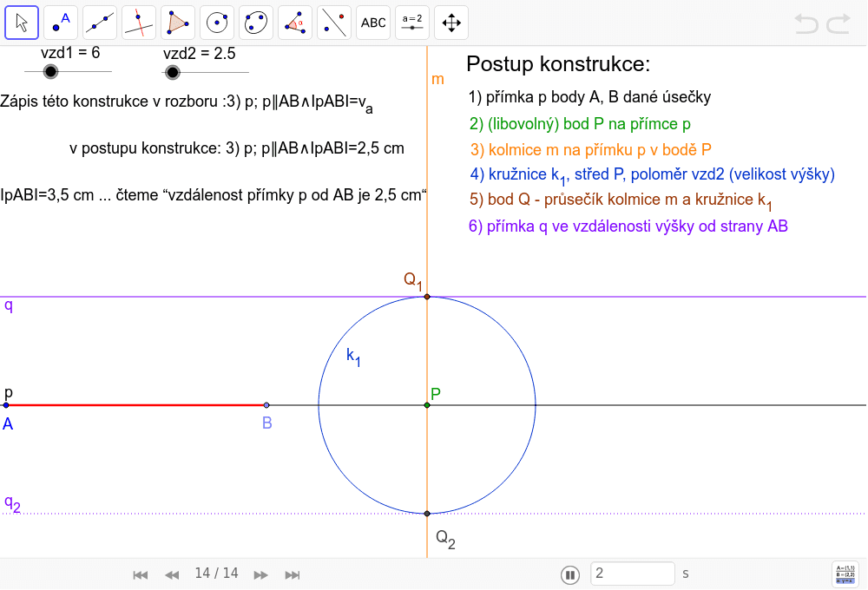Select the Angle measurement tool
This screenshot has height=590, width=868.
tap(295, 23)
